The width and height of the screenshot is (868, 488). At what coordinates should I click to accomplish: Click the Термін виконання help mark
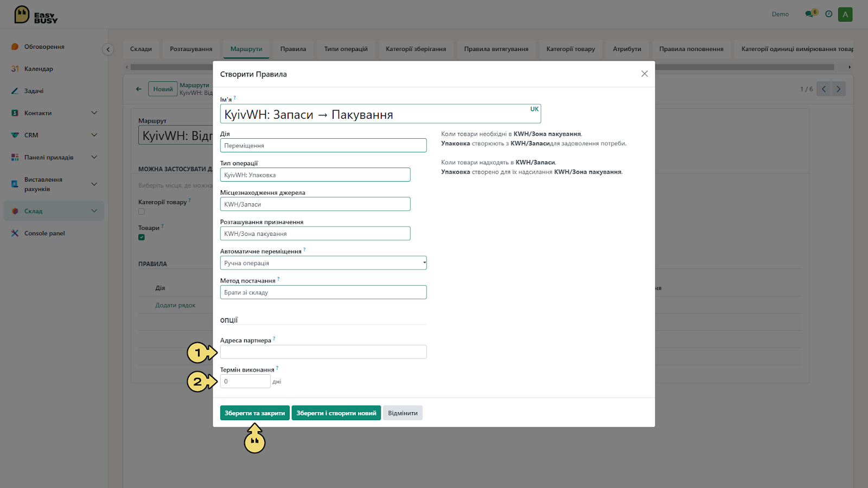click(277, 368)
